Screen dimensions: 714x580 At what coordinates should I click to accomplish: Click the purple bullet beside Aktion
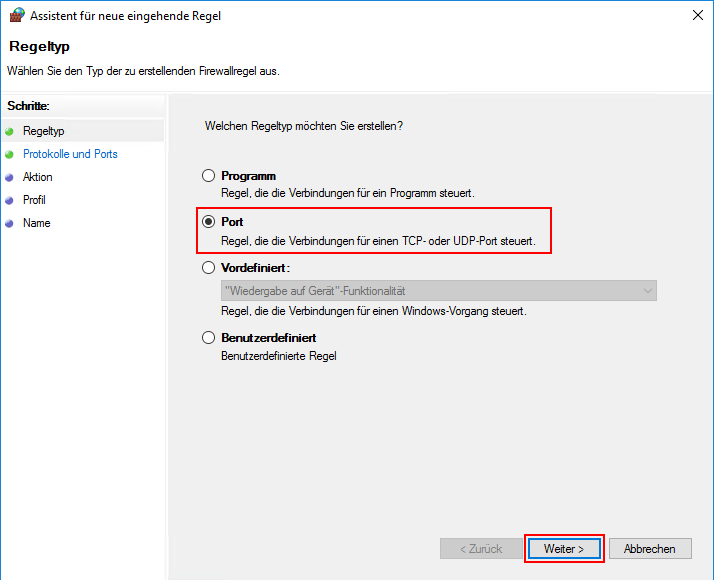coord(10,178)
